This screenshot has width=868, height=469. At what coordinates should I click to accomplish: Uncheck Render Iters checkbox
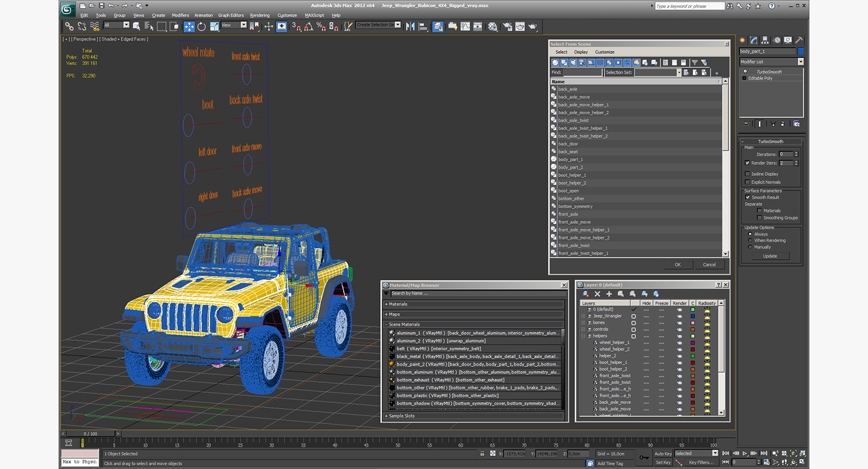click(x=747, y=163)
